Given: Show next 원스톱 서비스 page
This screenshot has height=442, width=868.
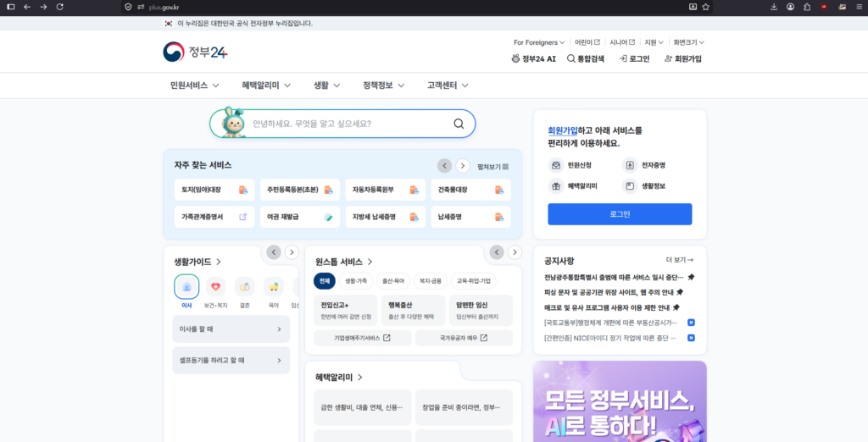Looking at the screenshot, I should (515, 252).
